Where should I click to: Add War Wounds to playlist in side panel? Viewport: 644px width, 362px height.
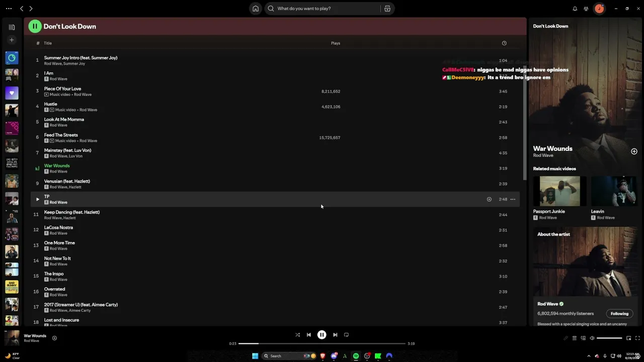634,151
